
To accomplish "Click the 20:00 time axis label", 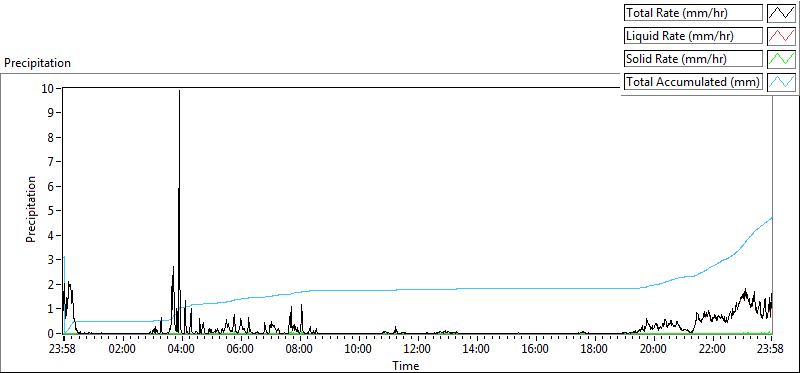I will (x=654, y=350).
